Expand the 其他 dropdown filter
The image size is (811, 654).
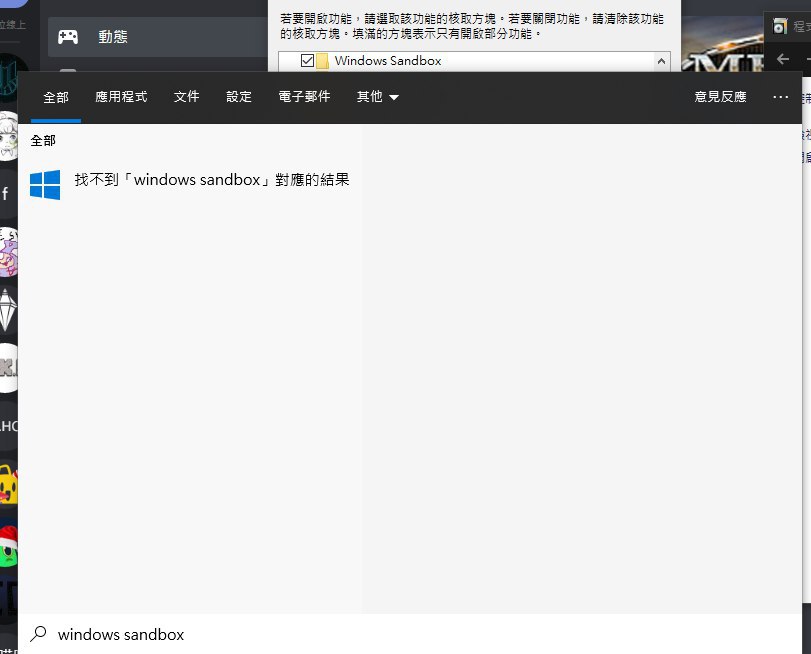(377, 97)
